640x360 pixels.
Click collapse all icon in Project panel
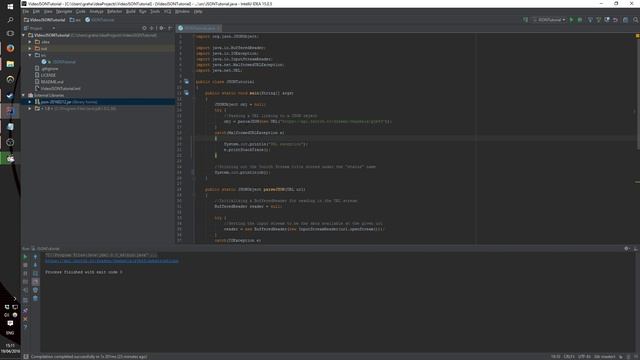(152, 28)
